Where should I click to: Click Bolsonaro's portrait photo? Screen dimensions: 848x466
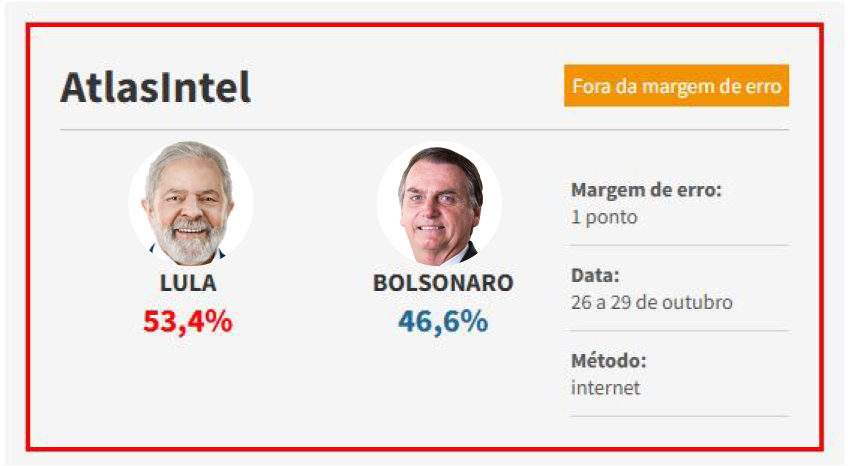pyautogui.click(x=440, y=204)
